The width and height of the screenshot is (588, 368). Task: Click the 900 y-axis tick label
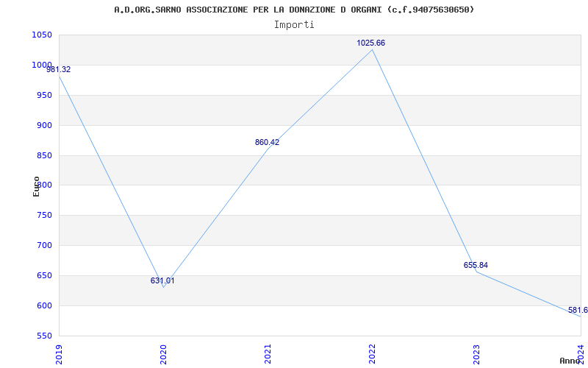click(44, 125)
